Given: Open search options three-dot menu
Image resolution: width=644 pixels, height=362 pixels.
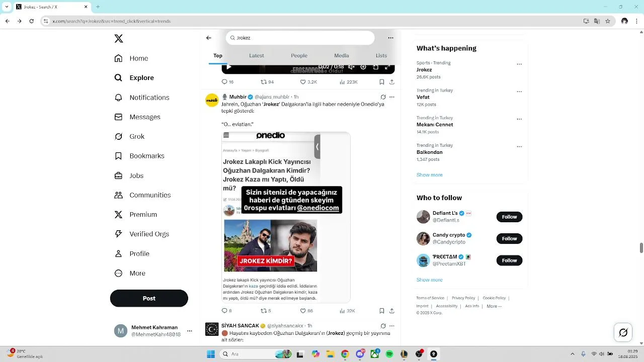Looking at the screenshot, I should pos(390,38).
